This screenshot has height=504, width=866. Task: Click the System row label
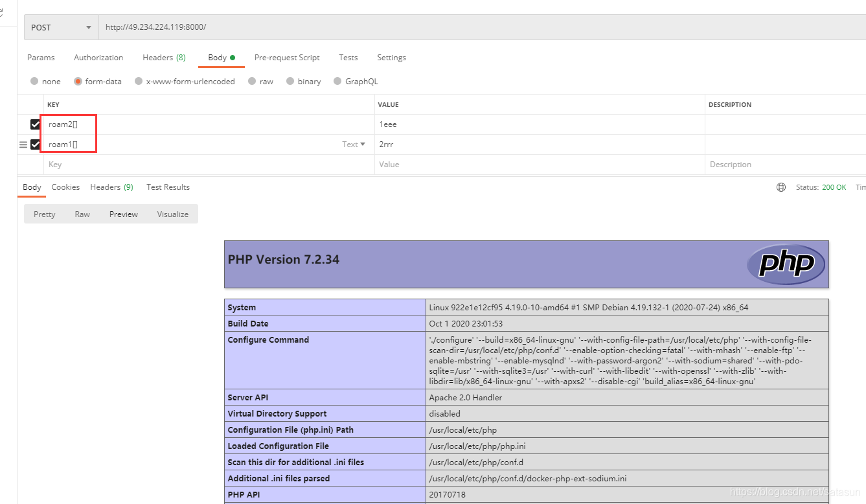point(242,308)
